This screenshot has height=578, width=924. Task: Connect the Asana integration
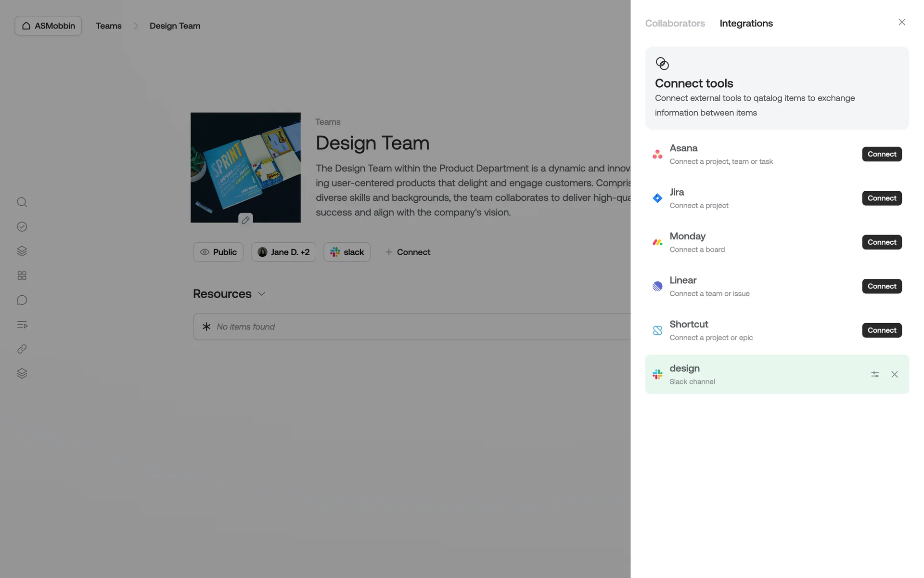882,154
